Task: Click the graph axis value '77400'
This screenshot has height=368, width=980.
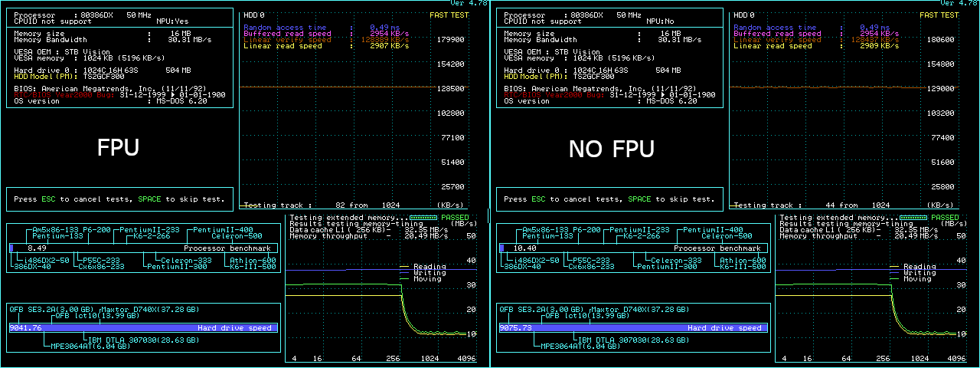Action: (x=944, y=138)
